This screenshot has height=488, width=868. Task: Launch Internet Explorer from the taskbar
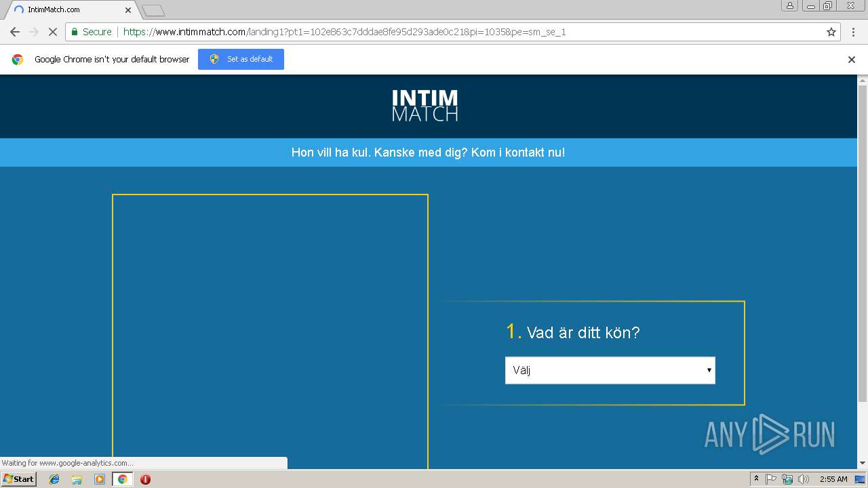[x=54, y=479]
